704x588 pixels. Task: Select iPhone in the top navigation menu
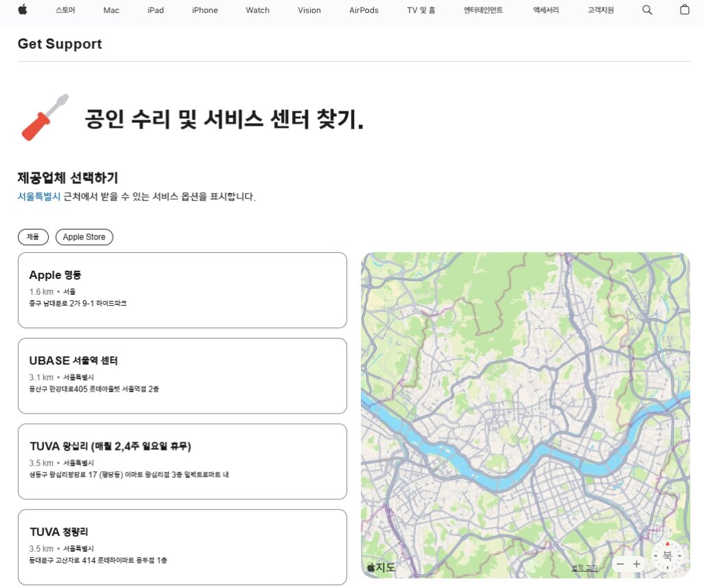pyautogui.click(x=204, y=10)
